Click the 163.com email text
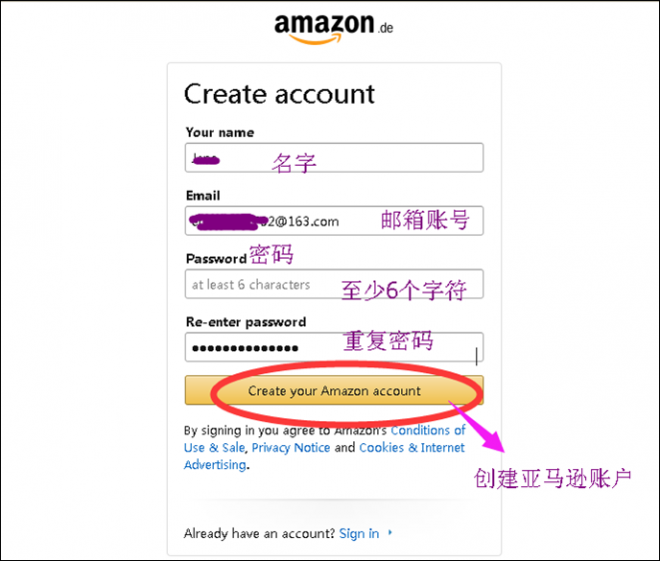 (313, 221)
